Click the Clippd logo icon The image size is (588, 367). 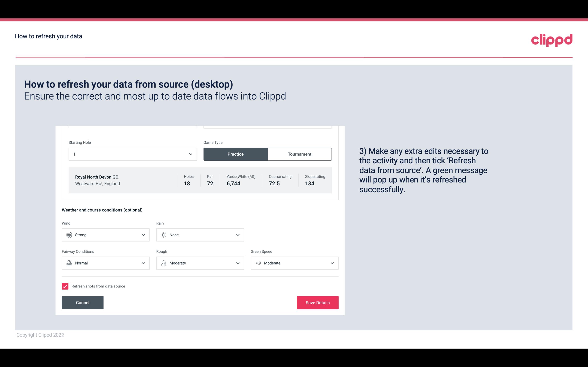click(x=552, y=39)
